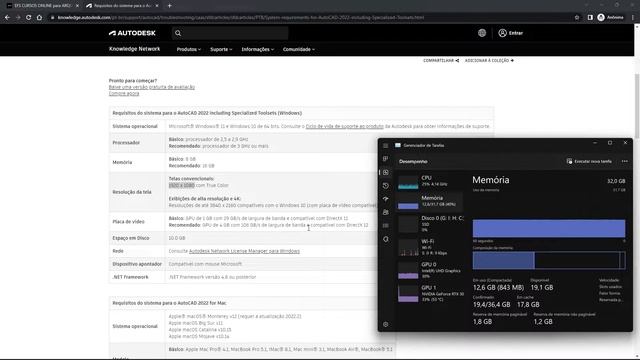The image size is (640, 360).
Task: Reload the Autodesk page
Action: [28, 18]
